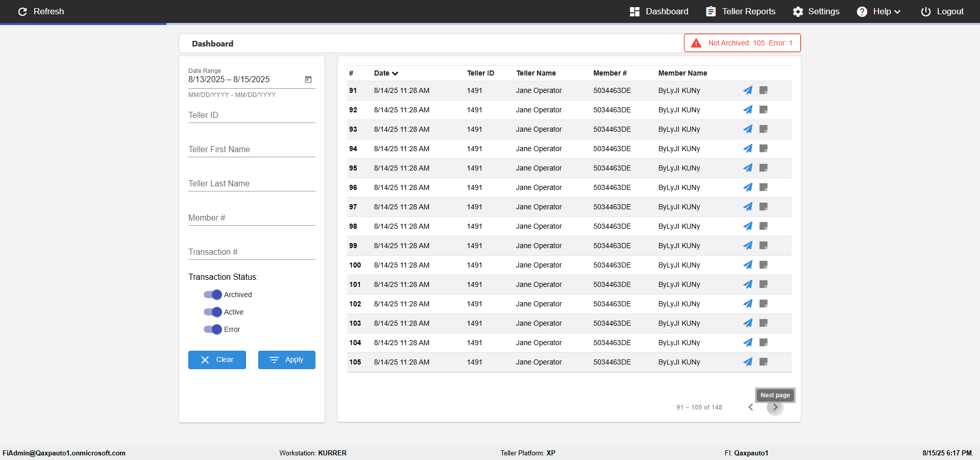Open the note icon in row 95
Screen dimensions: 980x460
click(x=764, y=168)
